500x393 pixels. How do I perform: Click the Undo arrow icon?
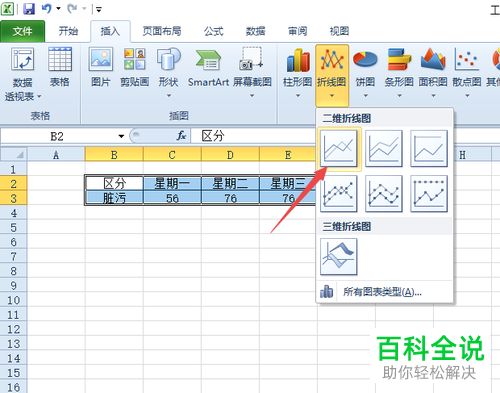point(47,9)
